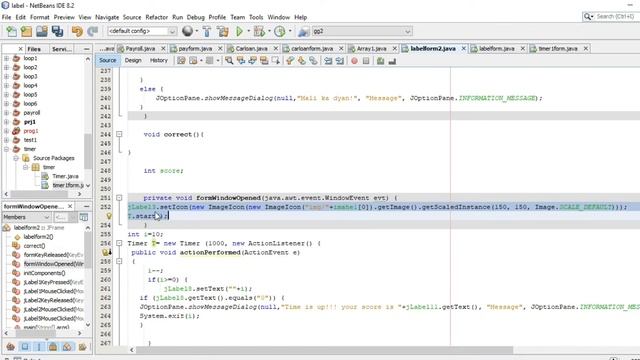Collapse code fold at line 256
640x360 pixels.
119,243
